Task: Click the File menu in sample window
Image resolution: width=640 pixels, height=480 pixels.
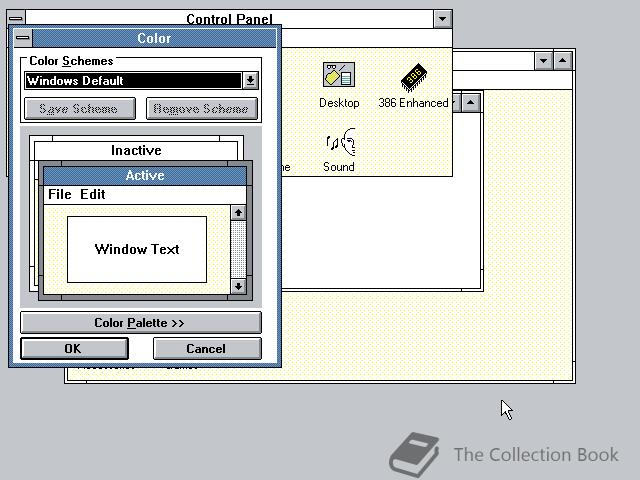Action: click(60, 194)
